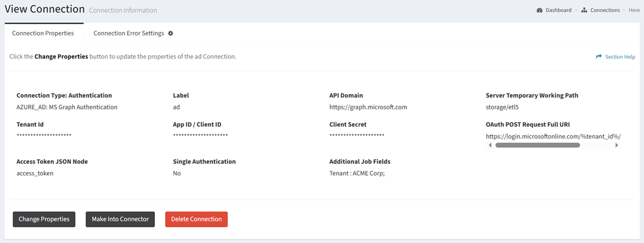Click the API Domain graph.microsoft.com value
Image resolution: width=644 pixels, height=243 pixels.
pos(368,107)
